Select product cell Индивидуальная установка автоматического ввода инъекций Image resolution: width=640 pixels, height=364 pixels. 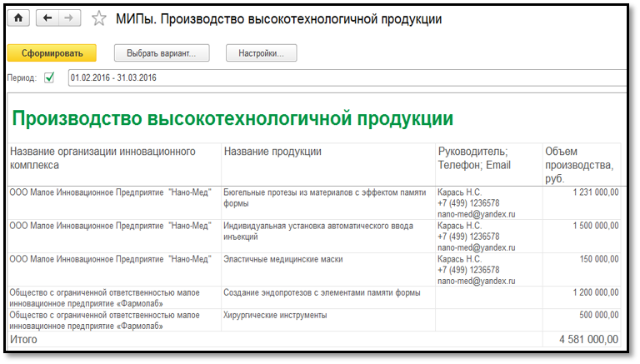328,237
